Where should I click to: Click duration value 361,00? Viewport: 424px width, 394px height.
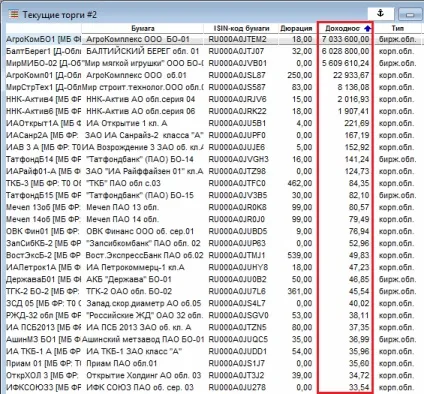pos(300,291)
